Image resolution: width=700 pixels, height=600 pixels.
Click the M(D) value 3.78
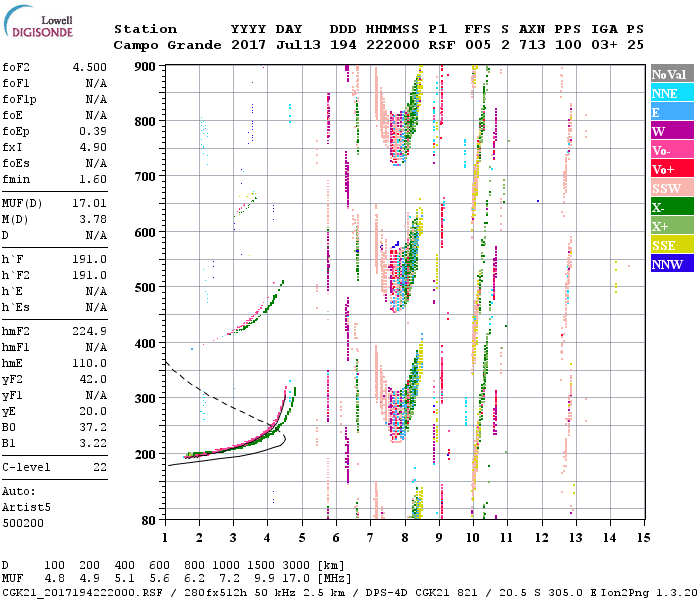[x=93, y=220]
